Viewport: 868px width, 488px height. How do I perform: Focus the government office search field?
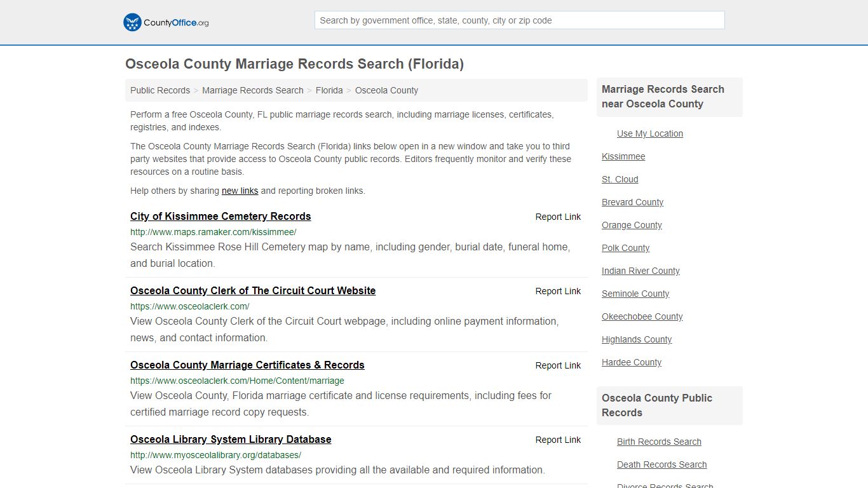519,20
